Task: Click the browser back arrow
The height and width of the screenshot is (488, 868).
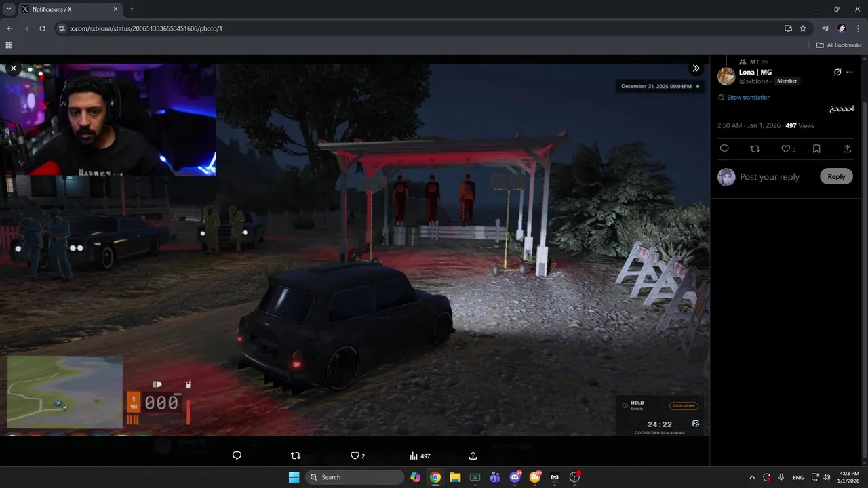Action: pyautogui.click(x=9, y=28)
